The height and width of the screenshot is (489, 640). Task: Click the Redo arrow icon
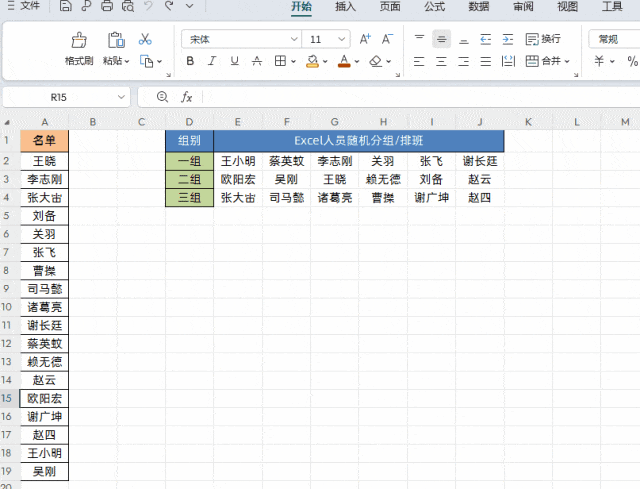tap(169, 6)
